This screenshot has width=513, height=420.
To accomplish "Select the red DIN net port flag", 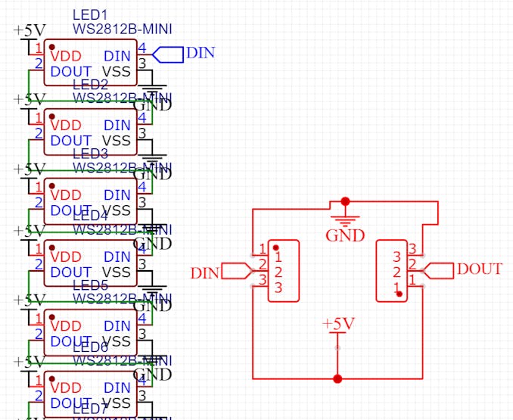I will (238, 271).
